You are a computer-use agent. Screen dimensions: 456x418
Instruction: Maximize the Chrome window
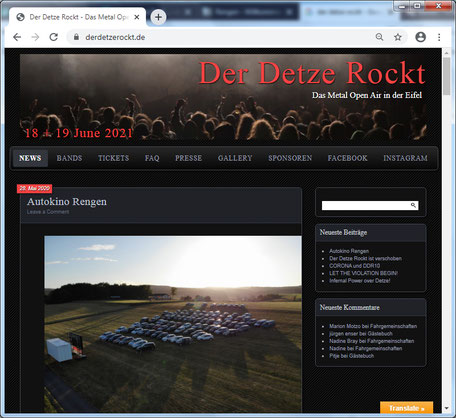417,6
